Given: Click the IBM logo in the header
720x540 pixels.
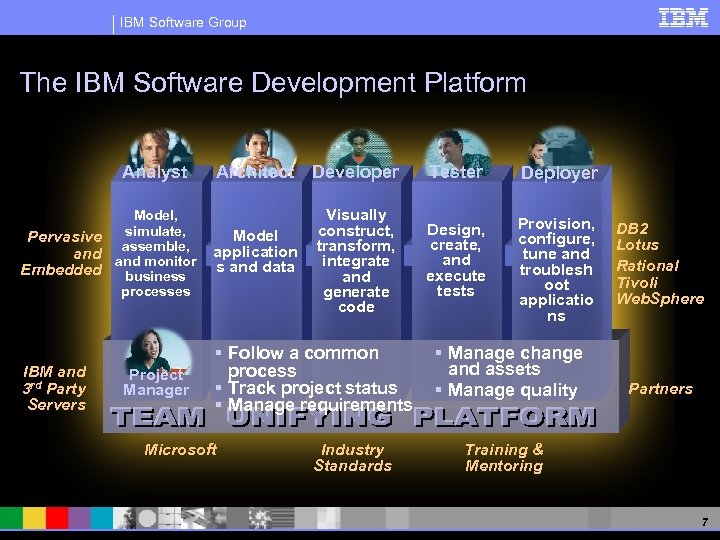Looking at the screenshot, I should point(683,18).
